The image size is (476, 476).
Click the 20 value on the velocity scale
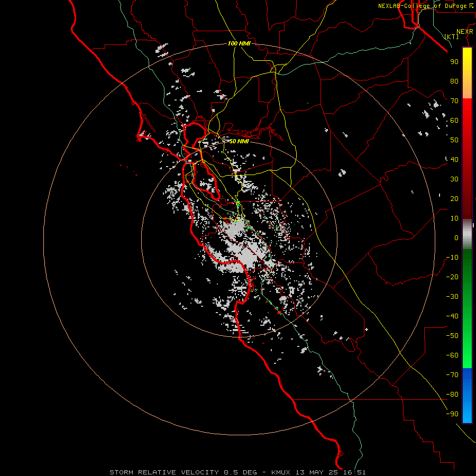tap(454, 198)
